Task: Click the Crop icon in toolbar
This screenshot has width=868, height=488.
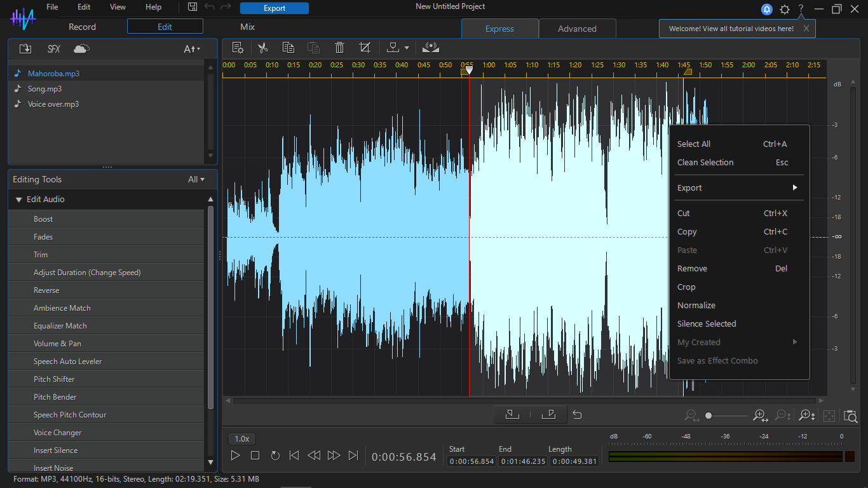Action: [365, 48]
